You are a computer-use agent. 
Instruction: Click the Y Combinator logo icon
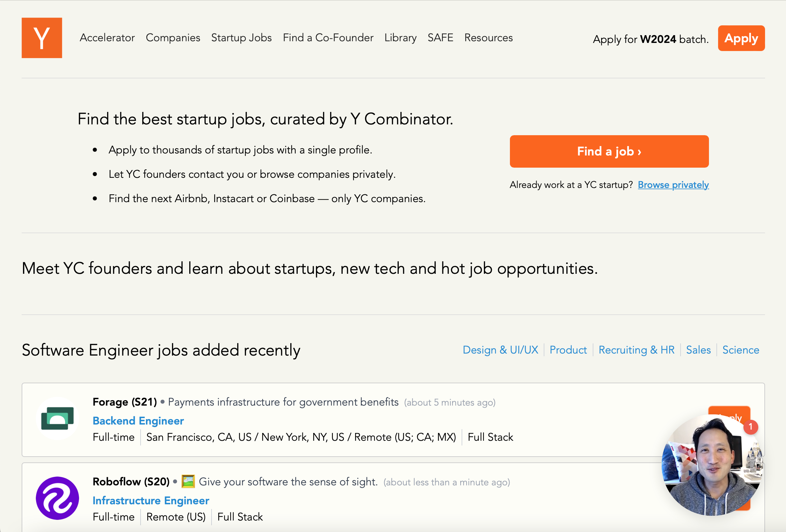click(42, 38)
